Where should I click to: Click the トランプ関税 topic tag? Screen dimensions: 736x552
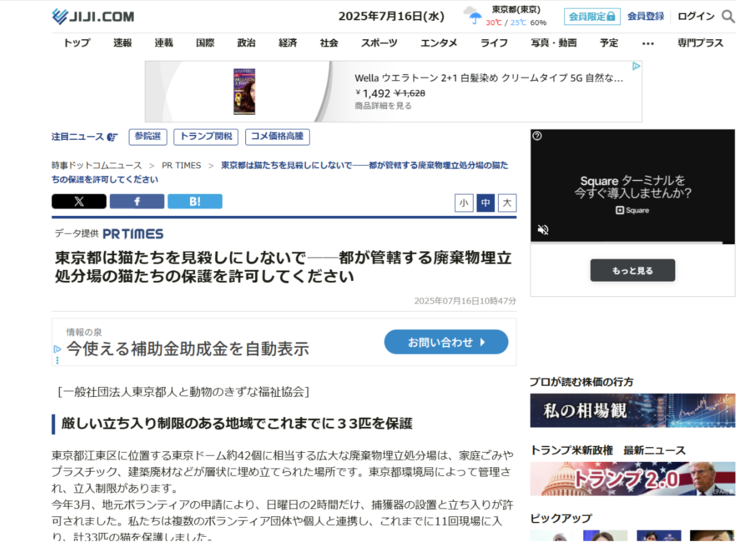click(205, 137)
